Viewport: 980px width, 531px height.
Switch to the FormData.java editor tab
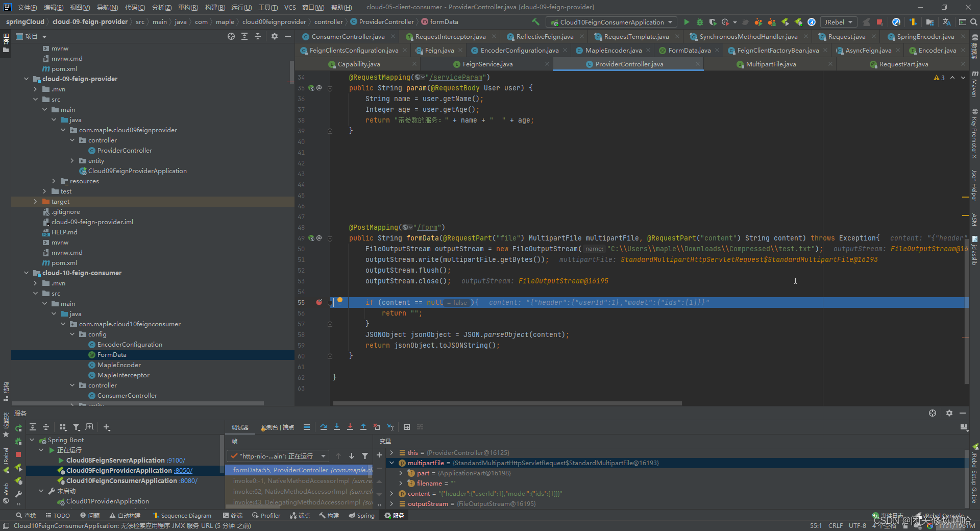(x=689, y=50)
